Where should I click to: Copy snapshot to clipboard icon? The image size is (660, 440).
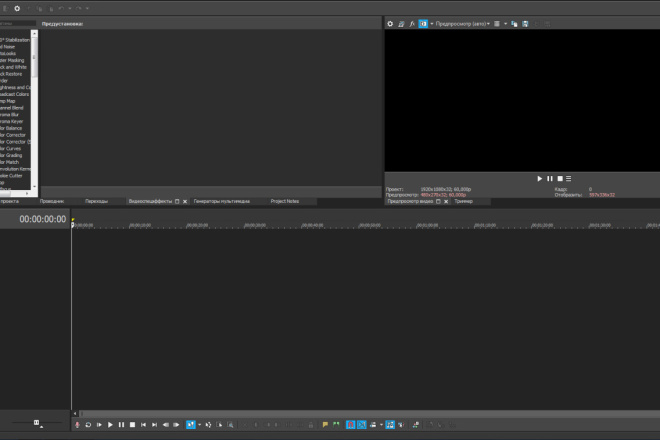514,24
